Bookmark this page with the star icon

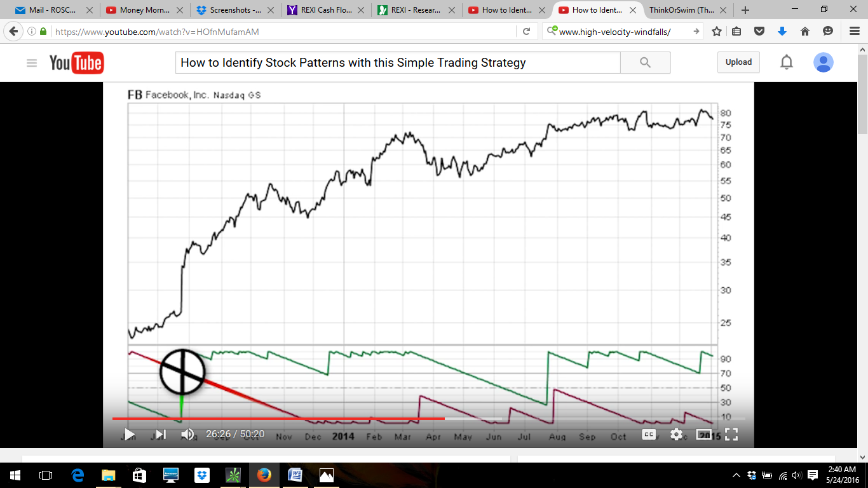tap(717, 31)
